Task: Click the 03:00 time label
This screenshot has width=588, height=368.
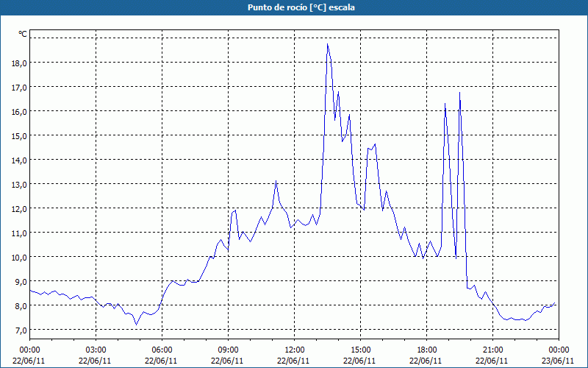Action: click(x=96, y=350)
